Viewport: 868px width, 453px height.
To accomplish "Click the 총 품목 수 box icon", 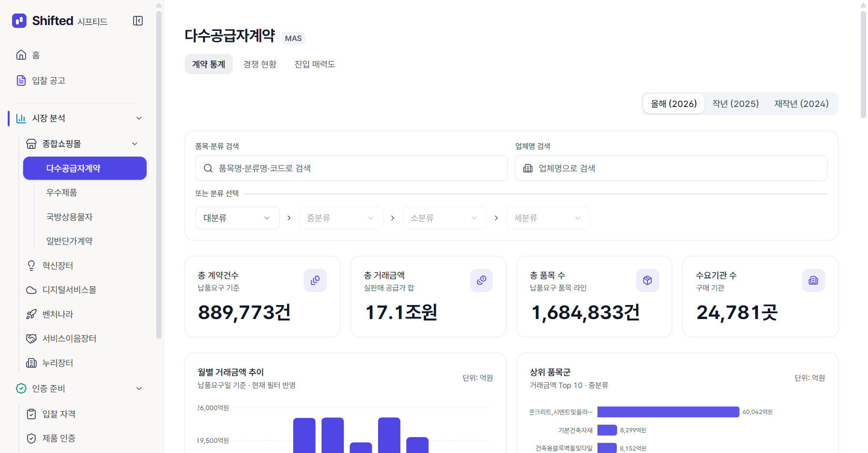I will point(648,280).
